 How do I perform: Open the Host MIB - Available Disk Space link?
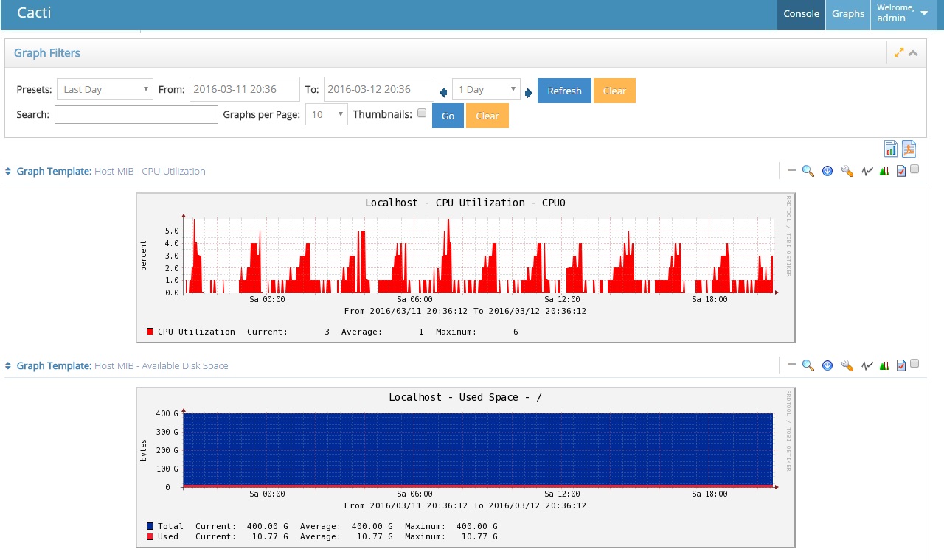point(162,365)
